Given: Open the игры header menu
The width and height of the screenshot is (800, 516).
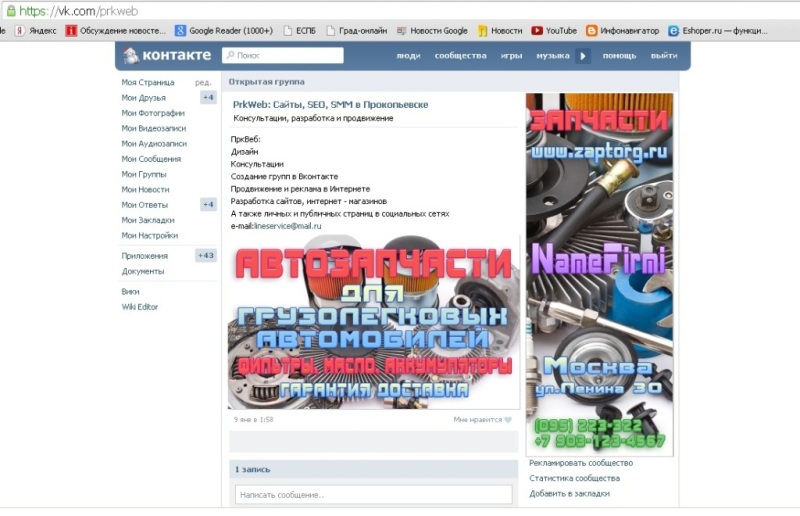Looking at the screenshot, I should (x=511, y=56).
